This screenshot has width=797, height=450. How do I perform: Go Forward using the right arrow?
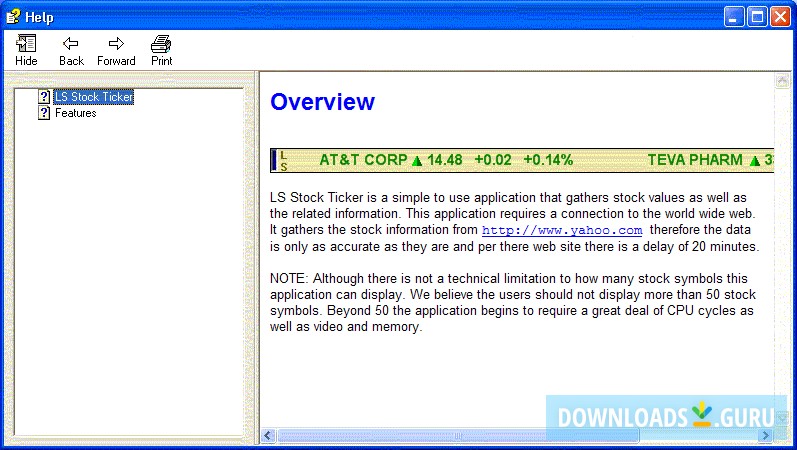tap(116, 50)
